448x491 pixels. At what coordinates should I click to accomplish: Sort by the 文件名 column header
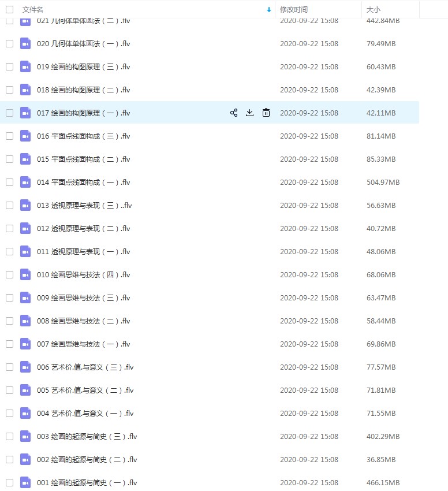point(32,10)
